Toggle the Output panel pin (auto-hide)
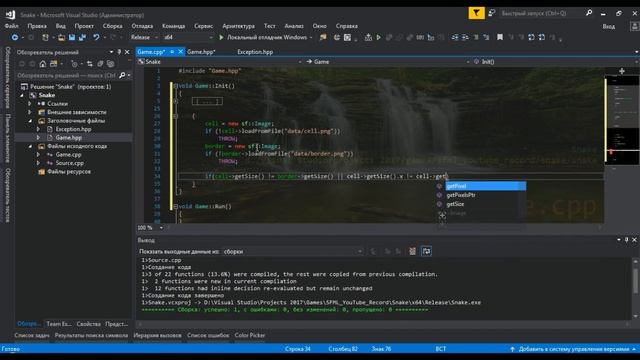The image size is (640, 360). [x=627, y=240]
